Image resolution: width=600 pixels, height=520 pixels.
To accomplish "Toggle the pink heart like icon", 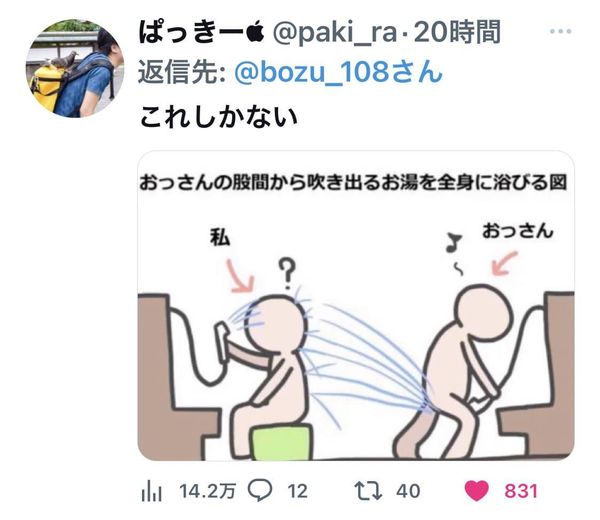I will [x=476, y=491].
